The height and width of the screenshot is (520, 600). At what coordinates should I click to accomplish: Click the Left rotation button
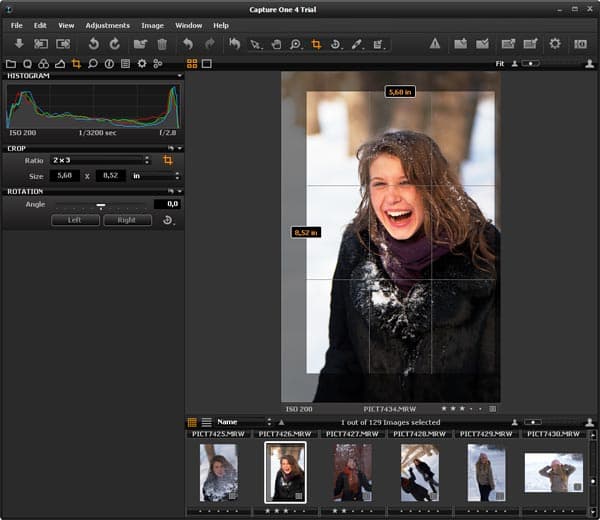(75, 220)
